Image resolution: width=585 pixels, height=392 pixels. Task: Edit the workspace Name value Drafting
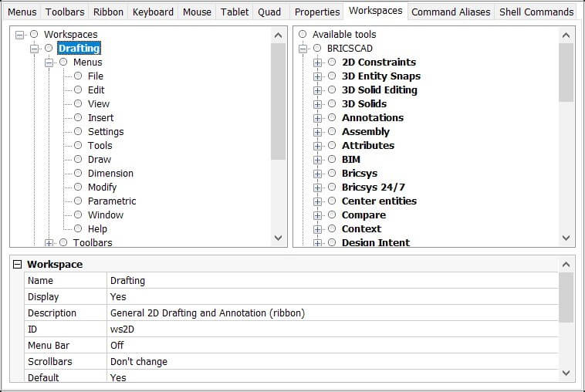click(x=332, y=280)
